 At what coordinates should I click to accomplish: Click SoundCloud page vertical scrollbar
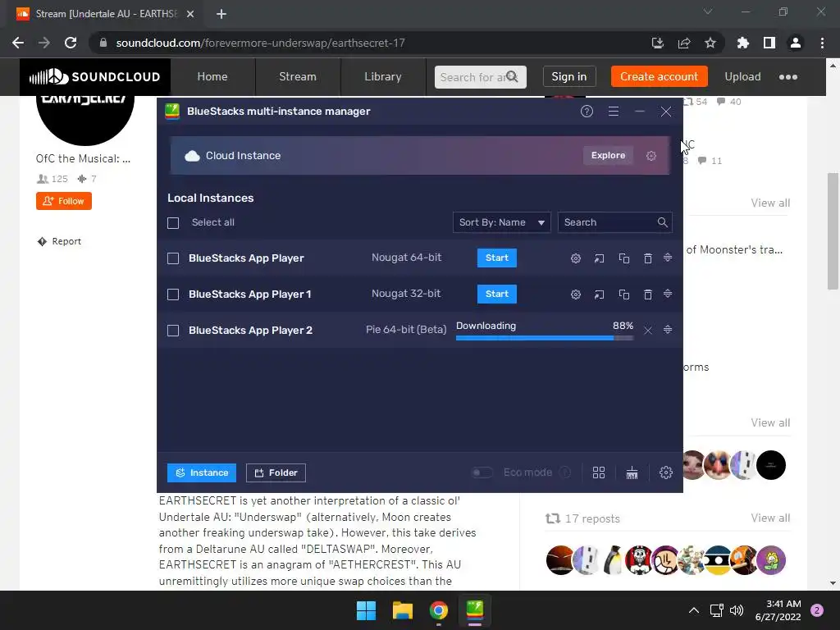pos(833,231)
